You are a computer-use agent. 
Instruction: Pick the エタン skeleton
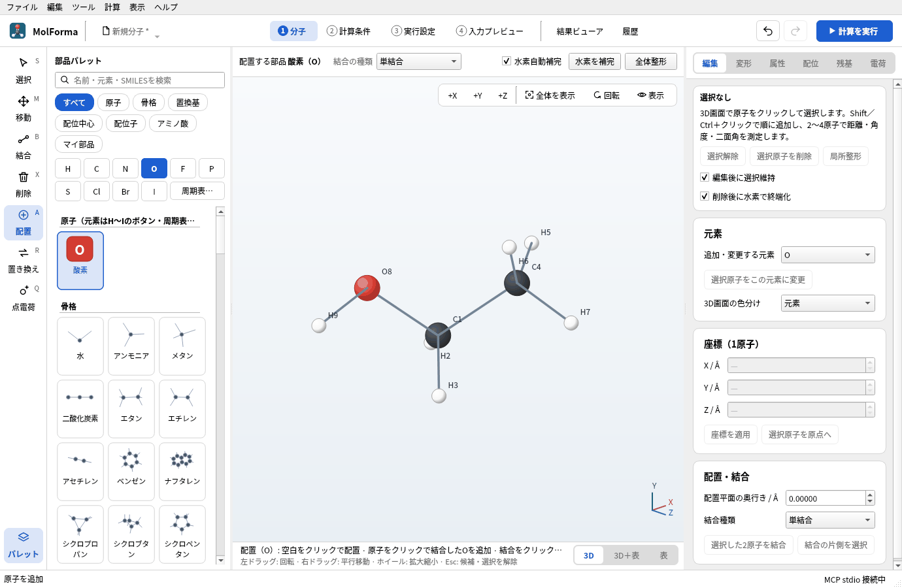coord(131,409)
